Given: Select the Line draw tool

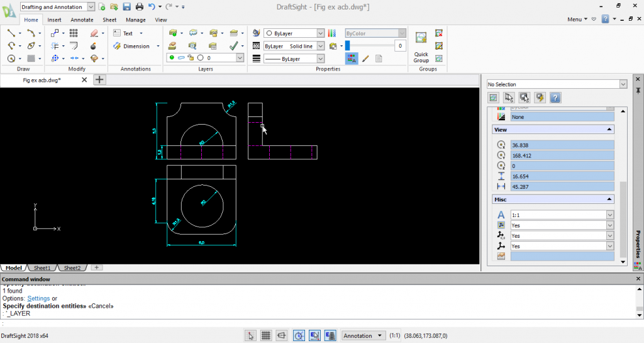Looking at the screenshot, I should [11, 33].
